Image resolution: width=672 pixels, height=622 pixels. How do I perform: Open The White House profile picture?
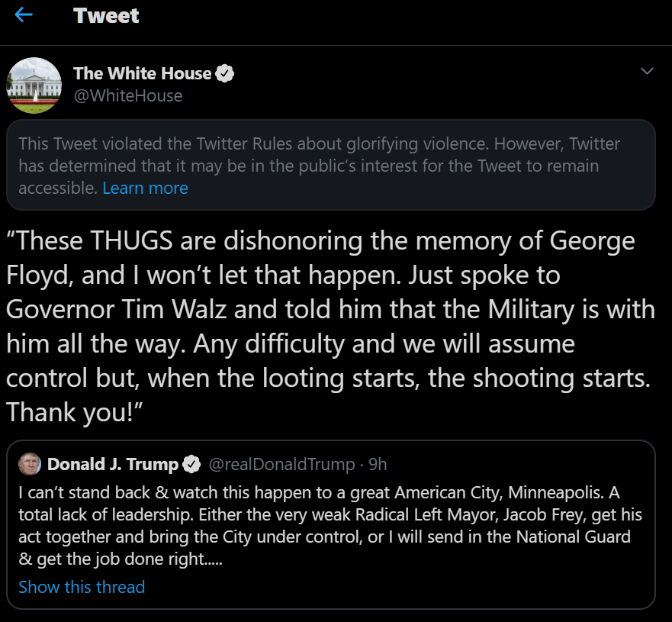point(34,85)
